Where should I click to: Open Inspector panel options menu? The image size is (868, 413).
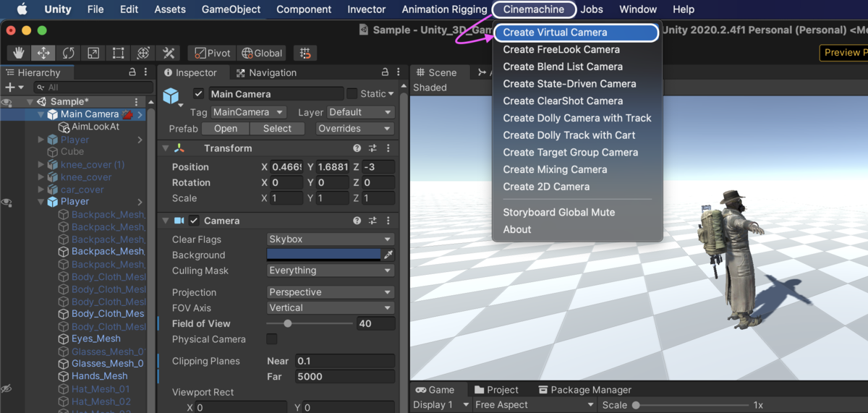pos(399,72)
